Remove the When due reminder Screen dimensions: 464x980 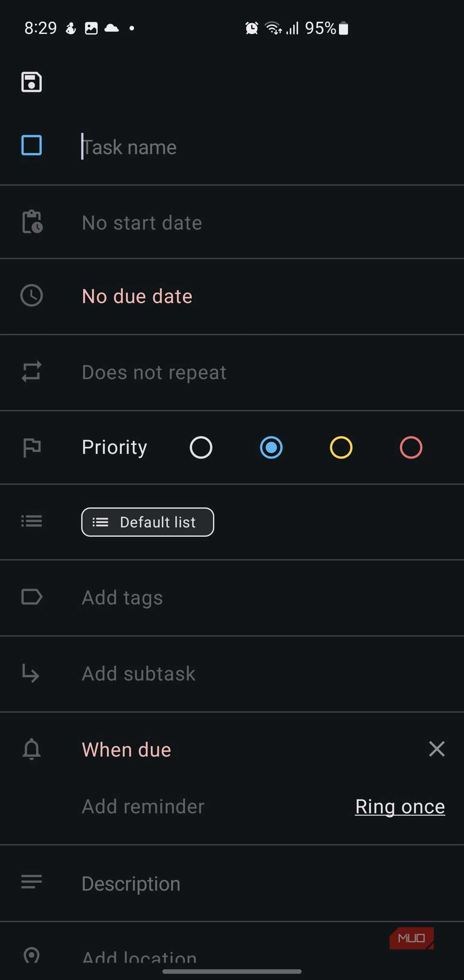[x=436, y=749]
